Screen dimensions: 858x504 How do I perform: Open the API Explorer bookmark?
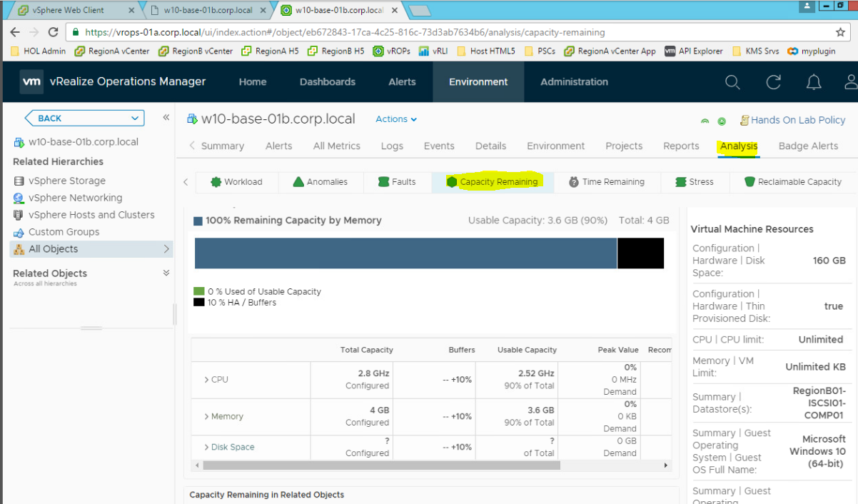coord(693,51)
